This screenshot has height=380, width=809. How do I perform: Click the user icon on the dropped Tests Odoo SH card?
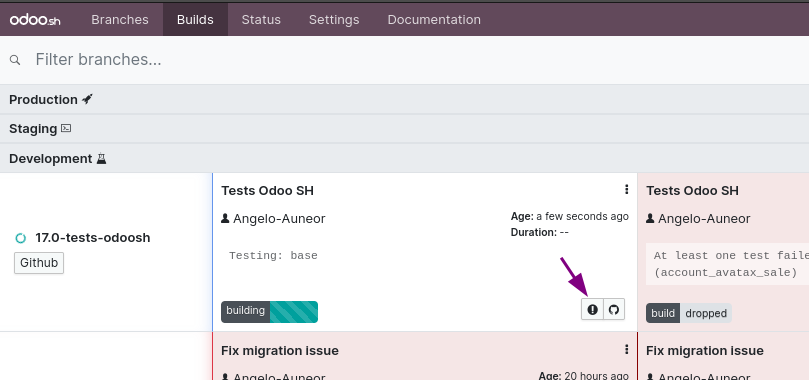click(650, 219)
